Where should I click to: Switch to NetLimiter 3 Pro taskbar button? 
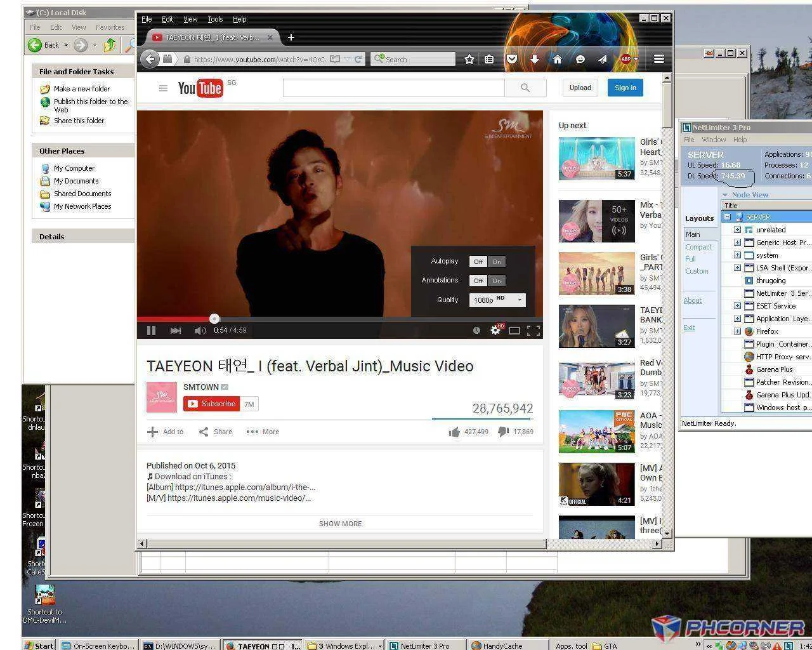pos(426,645)
